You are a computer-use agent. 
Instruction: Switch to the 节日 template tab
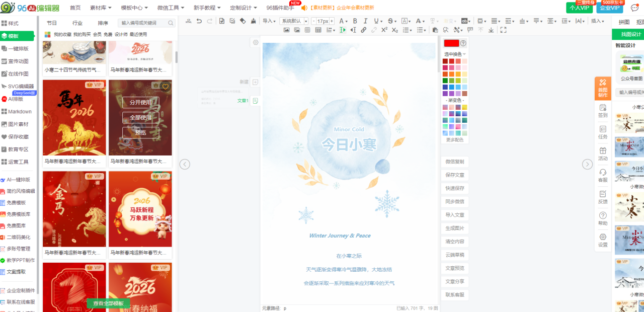pyautogui.click(x=52, y=23)
